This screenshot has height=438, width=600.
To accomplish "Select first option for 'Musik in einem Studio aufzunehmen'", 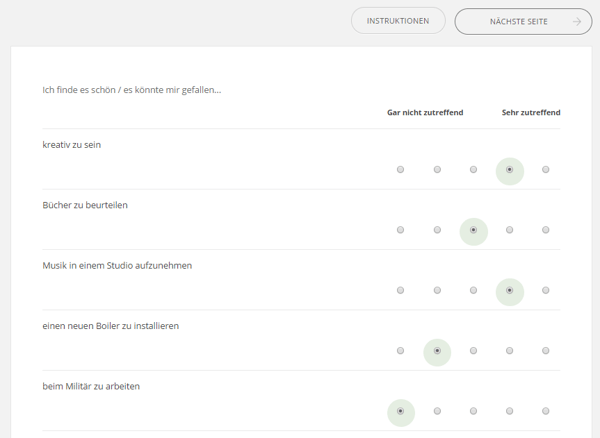I will pyautogui.click(x=400, y=290).
